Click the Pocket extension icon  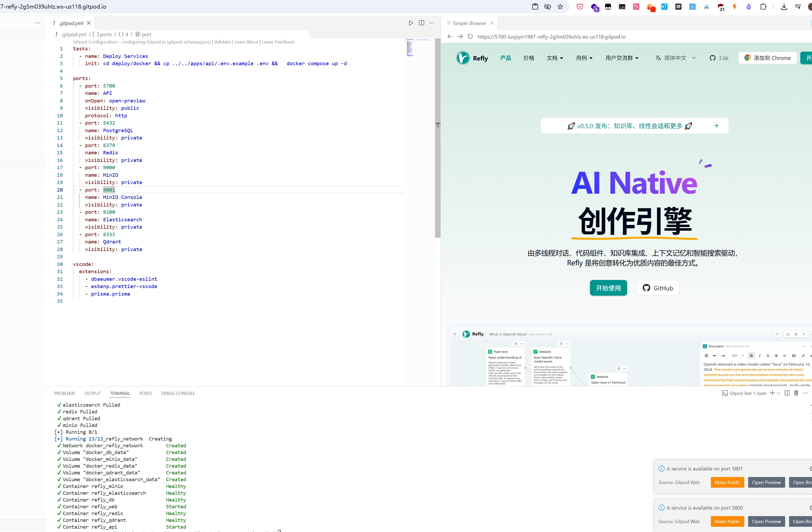pos(580,7)
